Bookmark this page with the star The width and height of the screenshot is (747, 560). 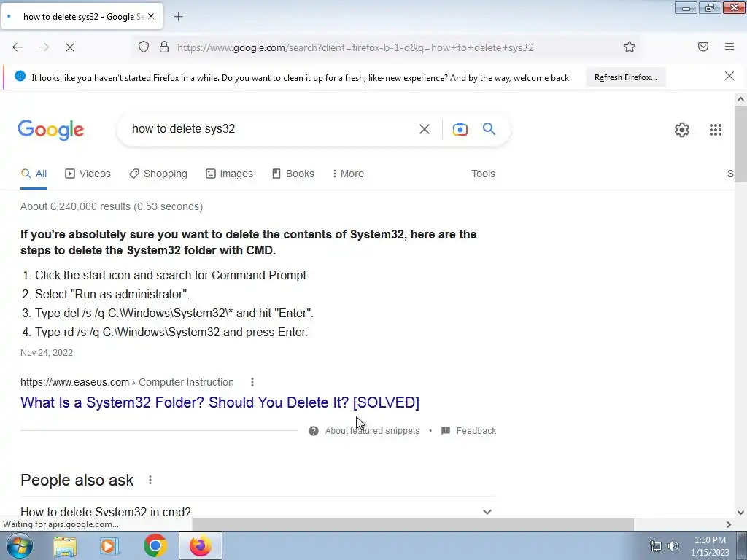point(630,47)
